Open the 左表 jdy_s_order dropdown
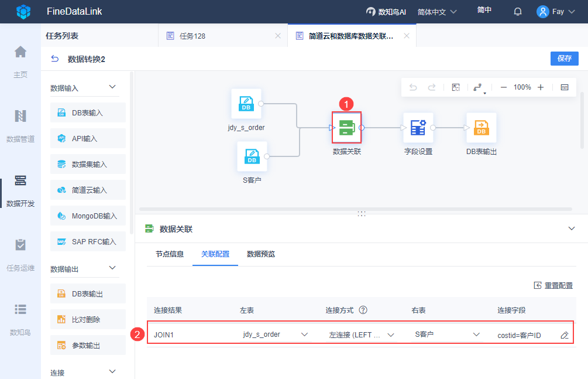The width and height of the screenshot is (588, 379). [x=276, y=334]
